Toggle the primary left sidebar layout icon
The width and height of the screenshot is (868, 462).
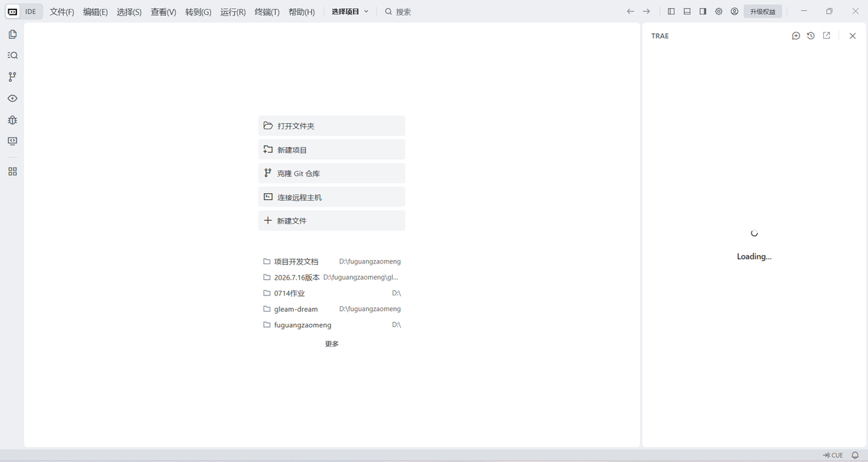pos(671,12)
